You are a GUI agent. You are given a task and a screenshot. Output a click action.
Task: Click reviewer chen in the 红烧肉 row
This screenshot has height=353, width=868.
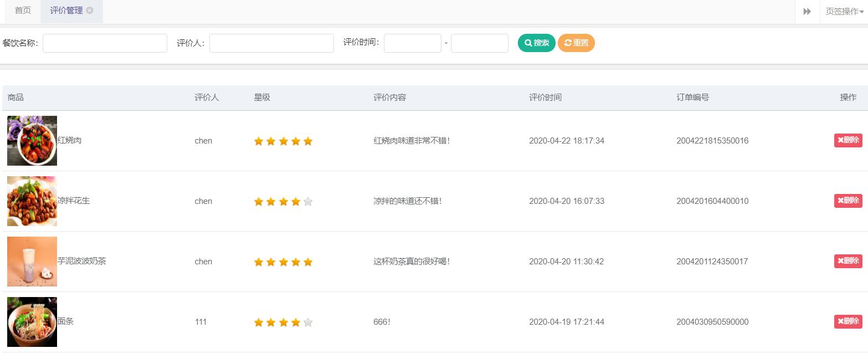(203, 141)
